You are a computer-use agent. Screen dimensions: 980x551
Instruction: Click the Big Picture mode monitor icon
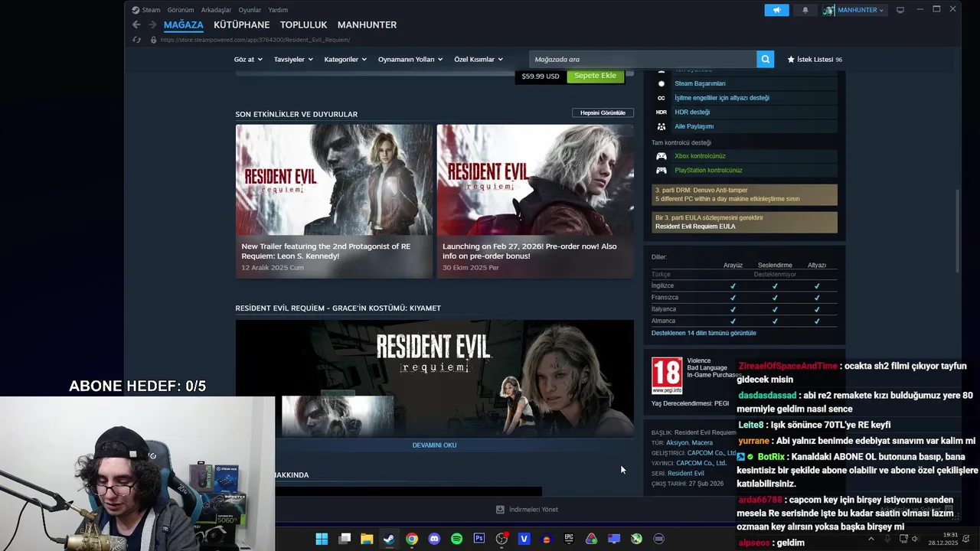900,10
